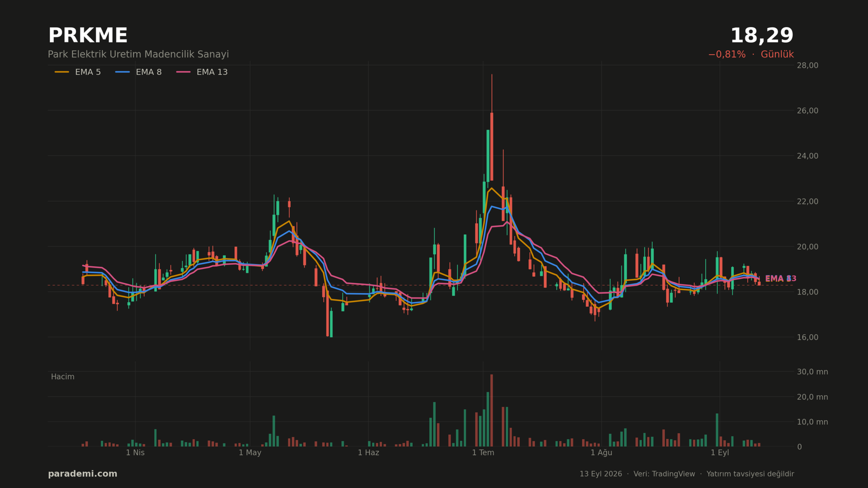Click the 1 Ağu date label

601,453
